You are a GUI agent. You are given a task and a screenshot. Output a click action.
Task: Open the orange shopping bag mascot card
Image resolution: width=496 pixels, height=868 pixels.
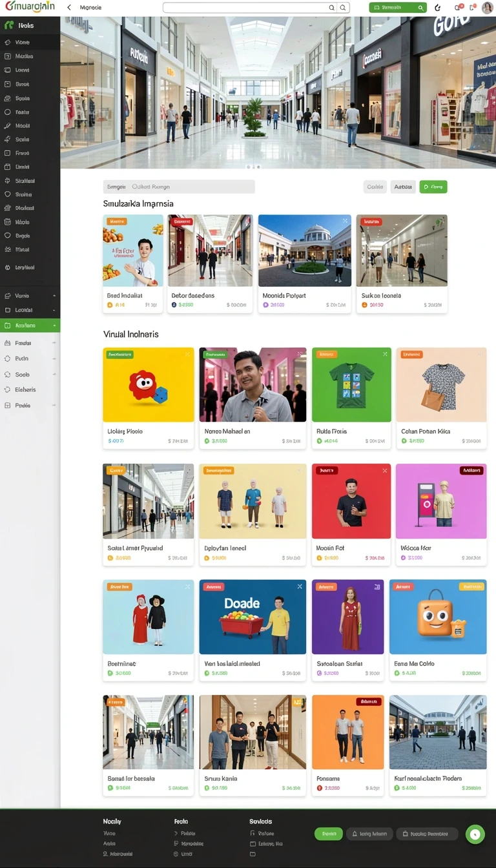click(438, 630)
